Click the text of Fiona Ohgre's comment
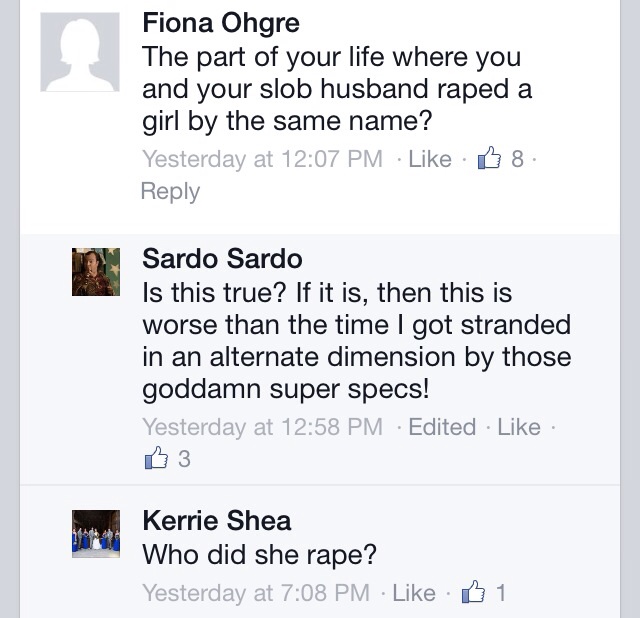Image resolution: width=640 pixels, height=618 pixels. 336,89
